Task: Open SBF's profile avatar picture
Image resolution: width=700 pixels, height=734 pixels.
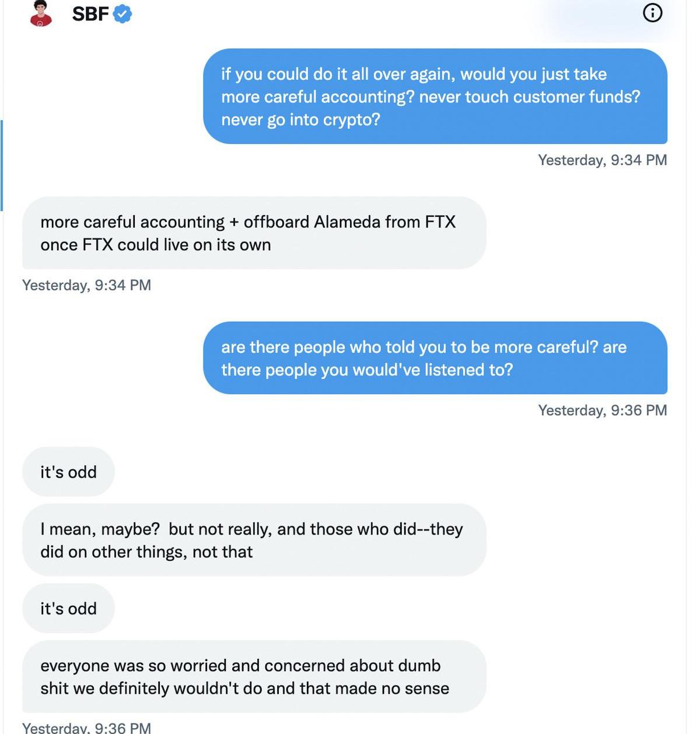Action: point(41,13)
